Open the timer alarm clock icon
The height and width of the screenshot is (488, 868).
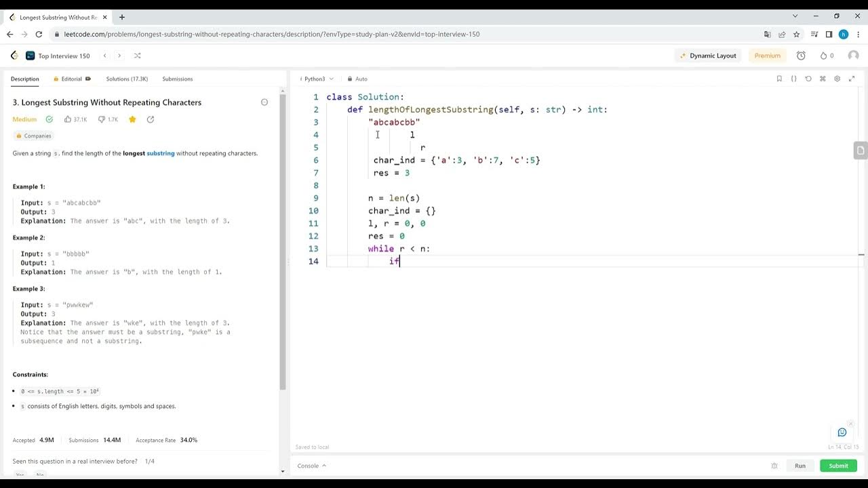click(x=801, y=56)
